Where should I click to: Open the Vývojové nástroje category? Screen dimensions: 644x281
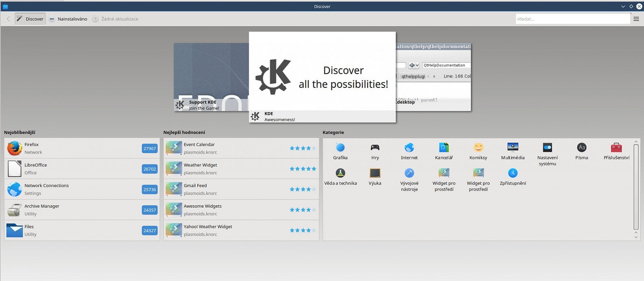[x=409, y=180]
